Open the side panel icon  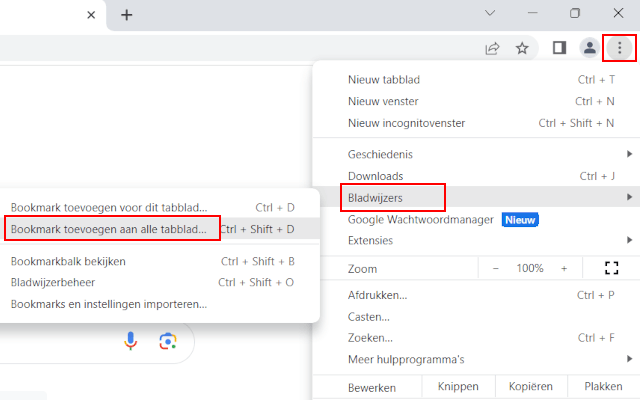coord(559,47)
